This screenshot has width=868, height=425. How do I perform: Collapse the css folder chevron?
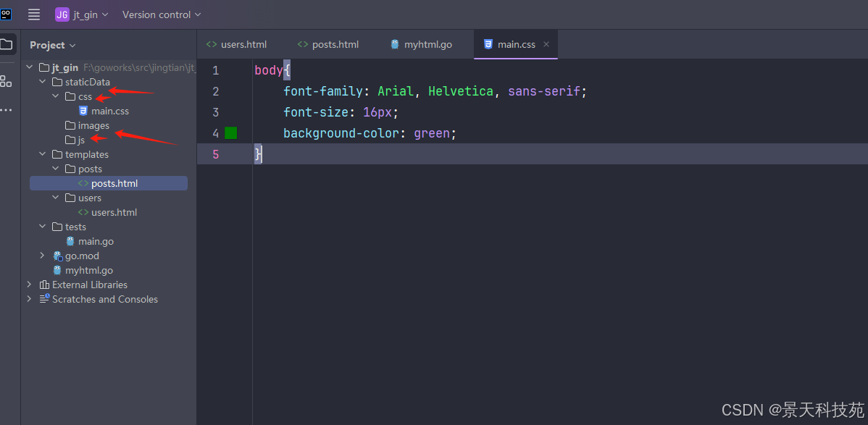(55, 96)
